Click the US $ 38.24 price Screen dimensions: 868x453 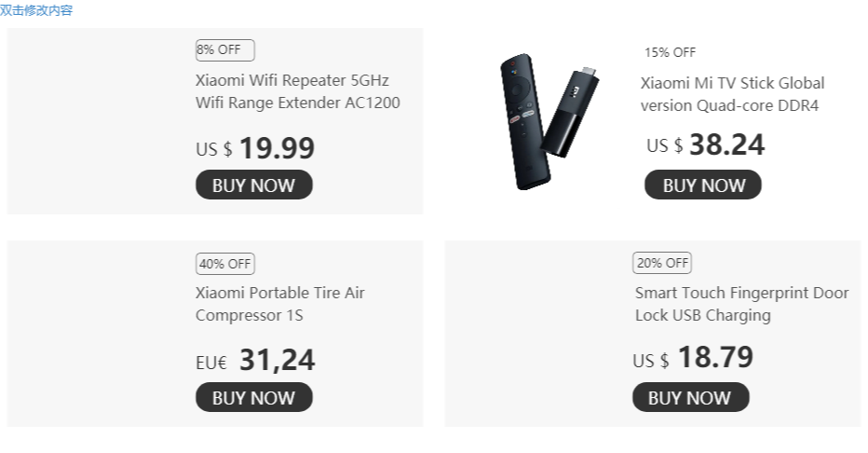(x=705, y=145)
